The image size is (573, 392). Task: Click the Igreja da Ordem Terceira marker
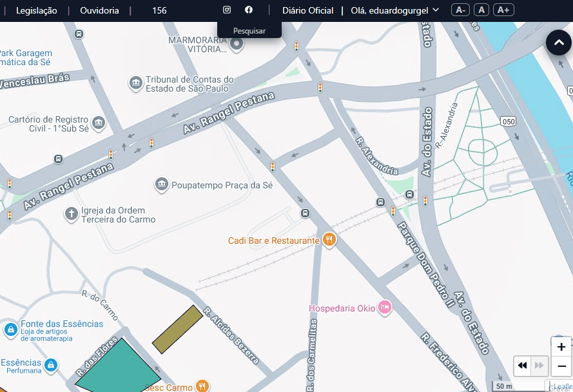pyautogui.click(x=72, y=215)
